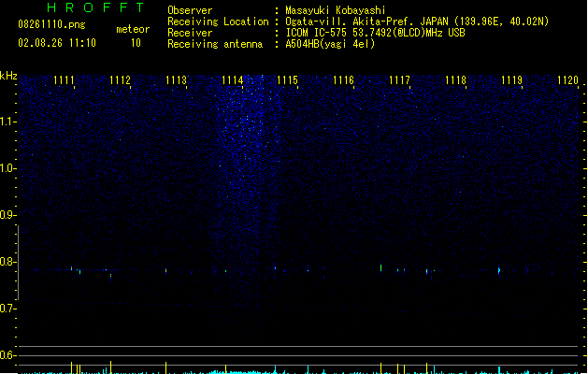588x374 pixels.
Task: Click the ICOM IC-575 receiver text
Action: pyautogui.click(x=376, y=33)
